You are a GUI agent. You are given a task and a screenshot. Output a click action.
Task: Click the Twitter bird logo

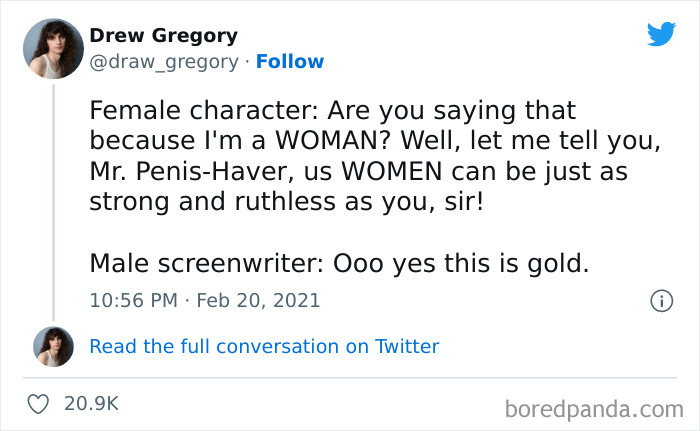661,34
